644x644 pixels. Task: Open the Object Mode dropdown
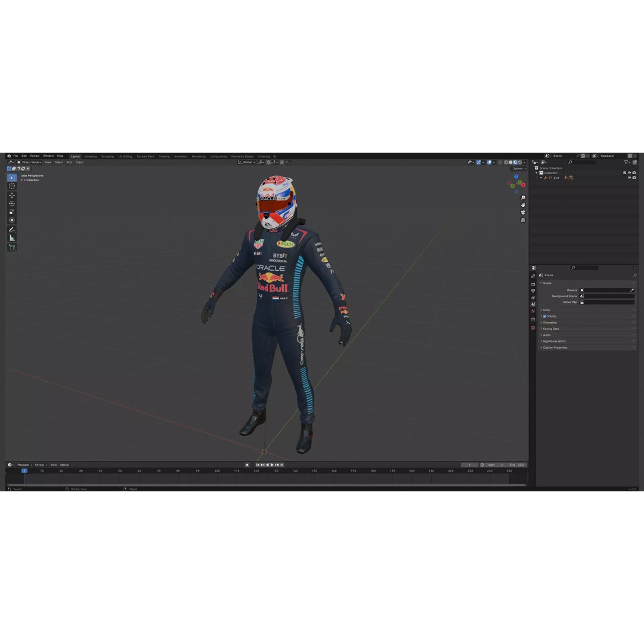(x=29, y=162)
